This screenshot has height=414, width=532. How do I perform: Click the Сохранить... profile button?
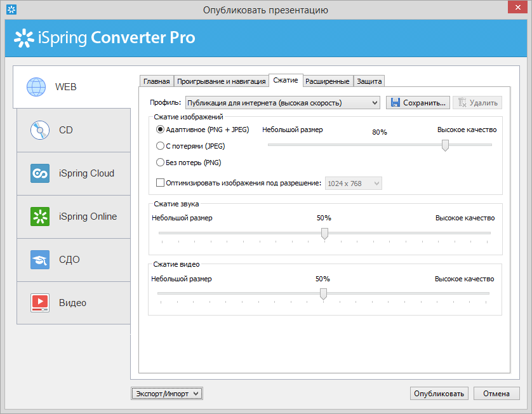point(418,102)
